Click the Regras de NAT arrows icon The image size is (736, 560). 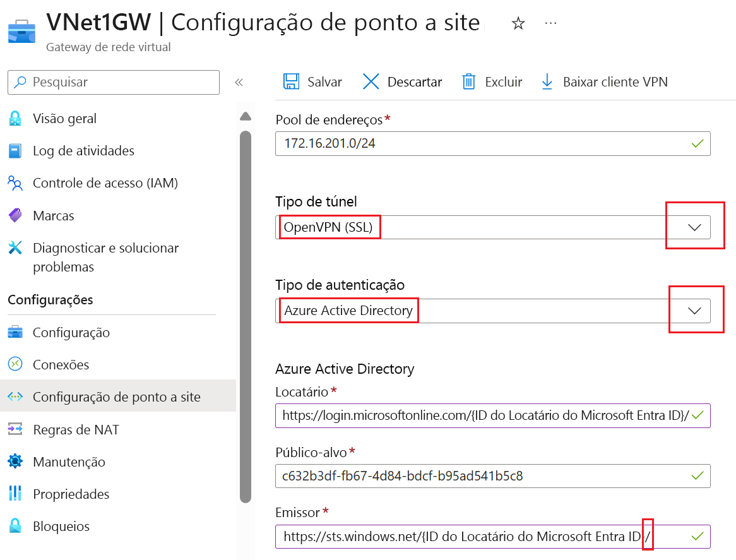pyautogui.click(x=15, y=429)
